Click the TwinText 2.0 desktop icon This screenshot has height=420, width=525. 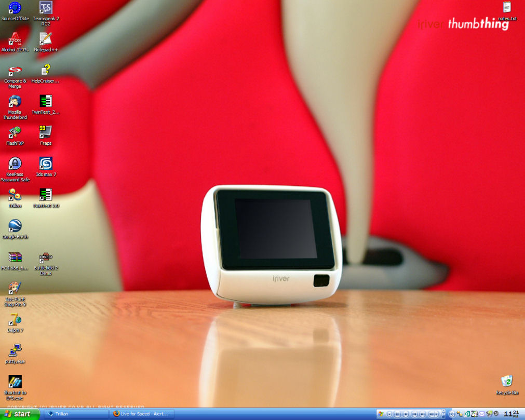point(46,198)
